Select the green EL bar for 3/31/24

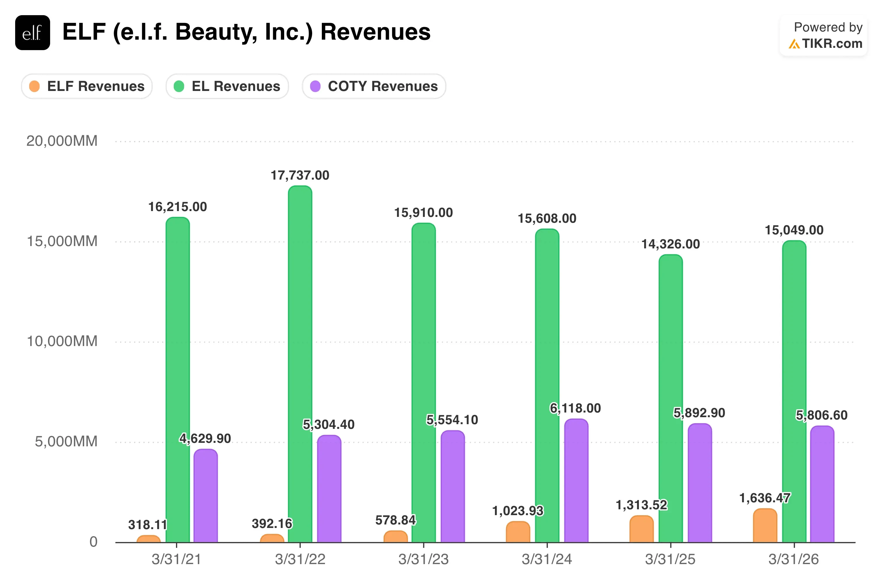[x=547, y=386]
